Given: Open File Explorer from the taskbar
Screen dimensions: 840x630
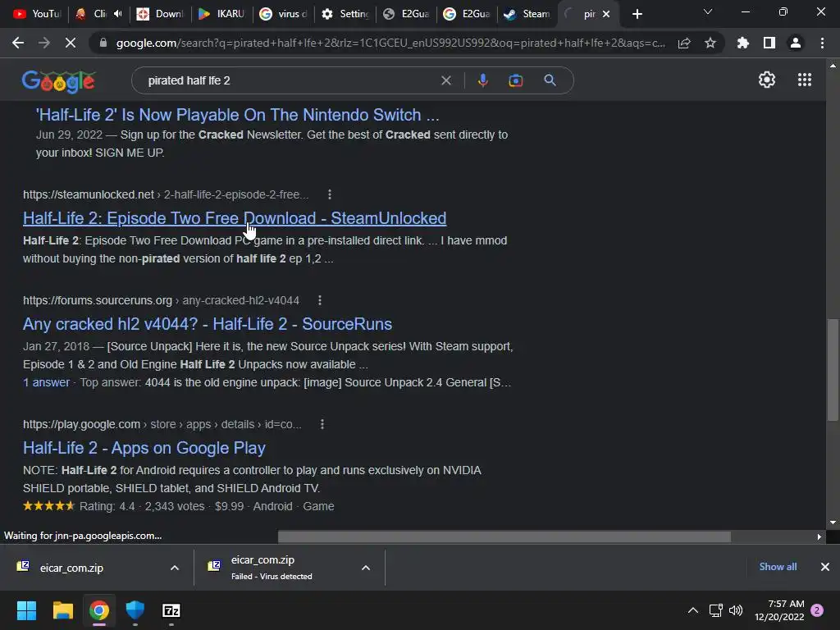Looking at the screenshot, I should pyautogui.click(x=62, y=610).
